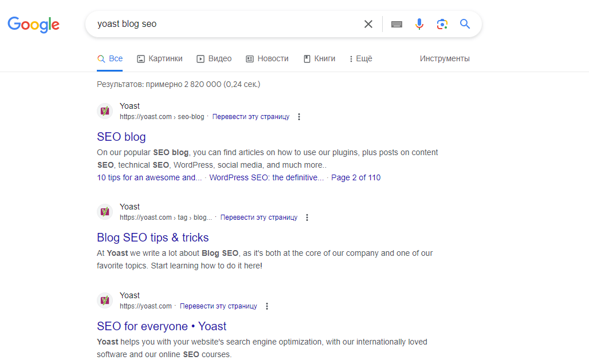The image size is (589, 364).
Task: Click Yoast favicon of Blog SEO tips result
Action: 105,212
